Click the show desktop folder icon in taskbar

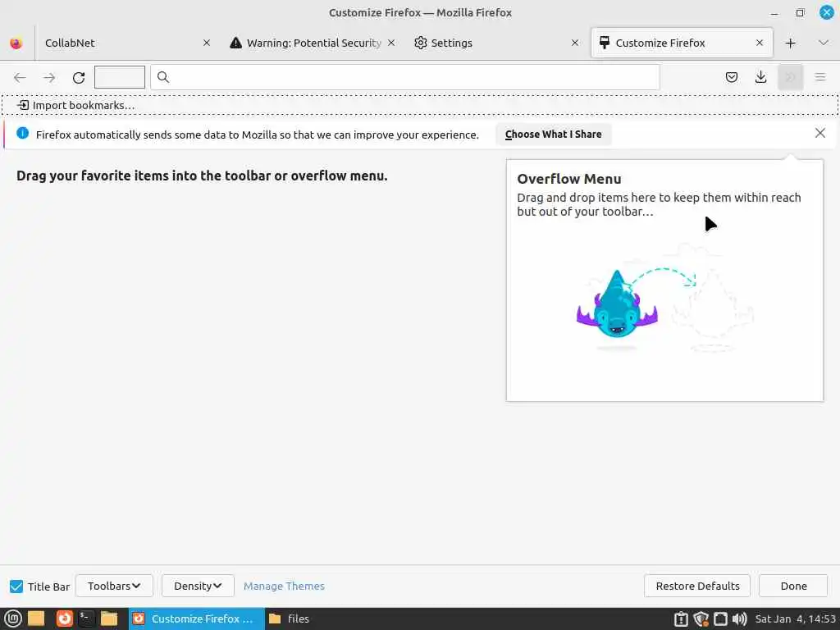(36, 619)
